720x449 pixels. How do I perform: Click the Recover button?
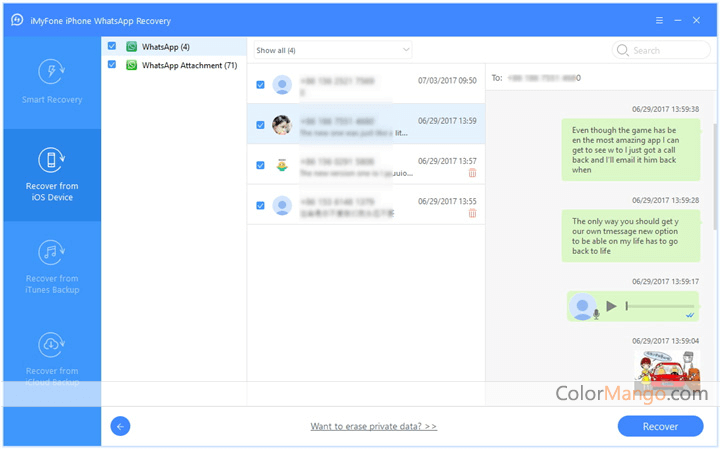point(660,426)
